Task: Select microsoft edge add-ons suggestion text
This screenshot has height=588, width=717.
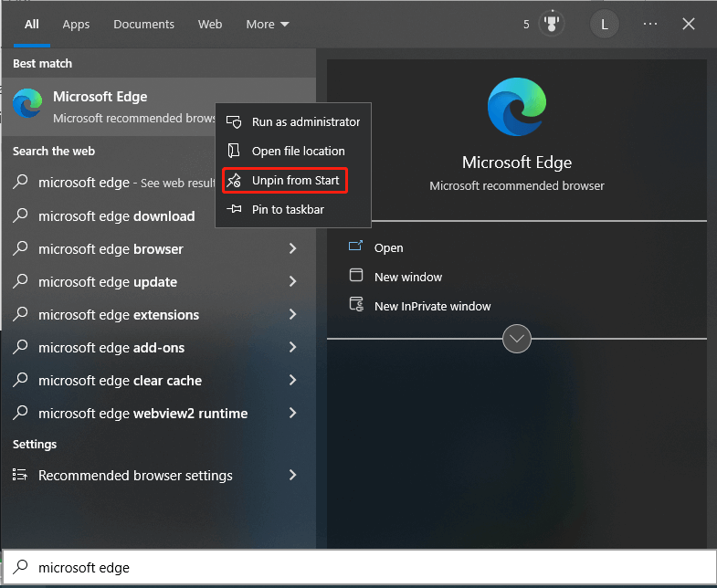Action: (x=111, y=348)
